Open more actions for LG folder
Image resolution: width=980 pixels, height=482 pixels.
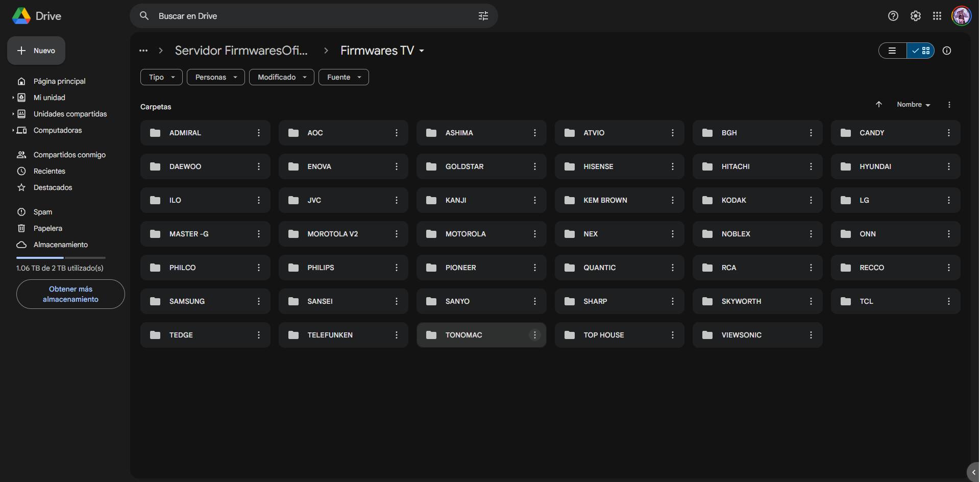(949, 200)
